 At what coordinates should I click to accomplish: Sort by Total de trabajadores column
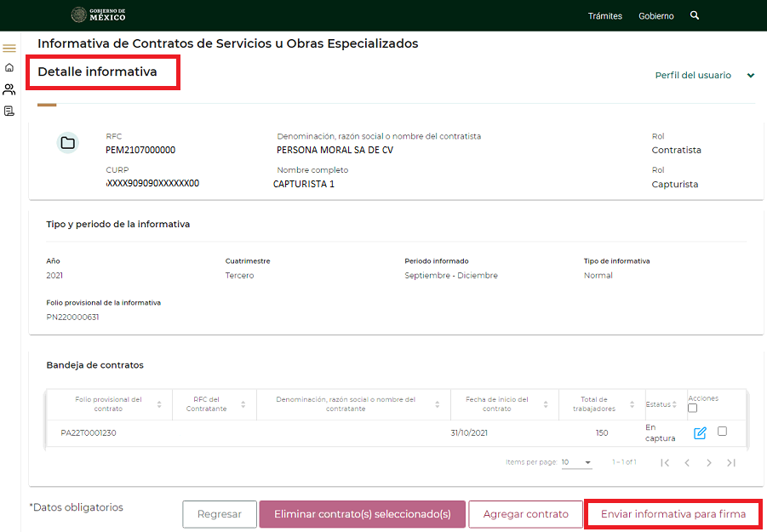(632, 404)
